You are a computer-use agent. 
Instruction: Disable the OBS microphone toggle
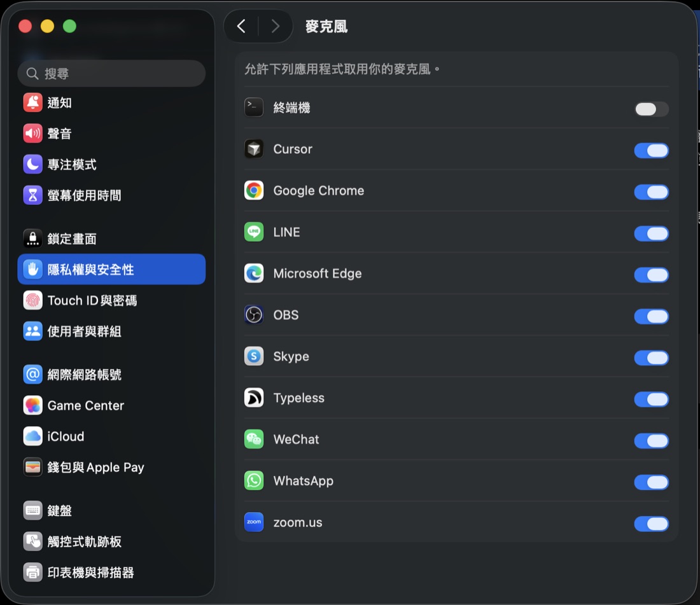[x=652, y=316]
